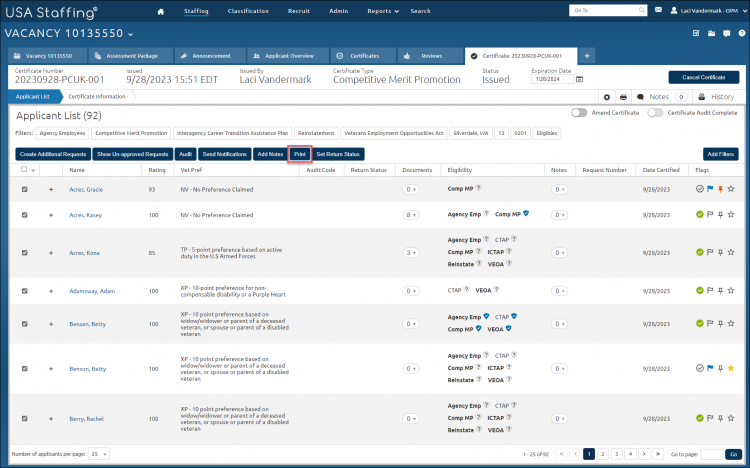
Task: Check the select-all checkbox in header
Action: tap(24, 169)
